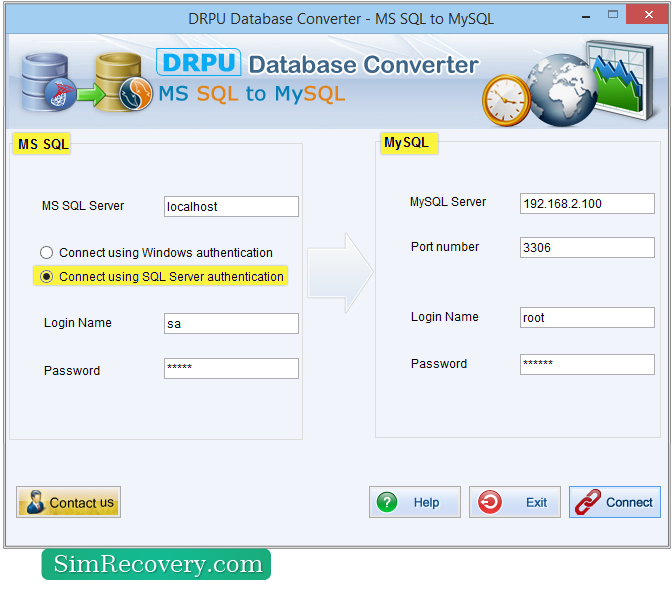
Task: Click the 'MS SQL to MySQL' banner subtitle
Action: tap(252, 94)
